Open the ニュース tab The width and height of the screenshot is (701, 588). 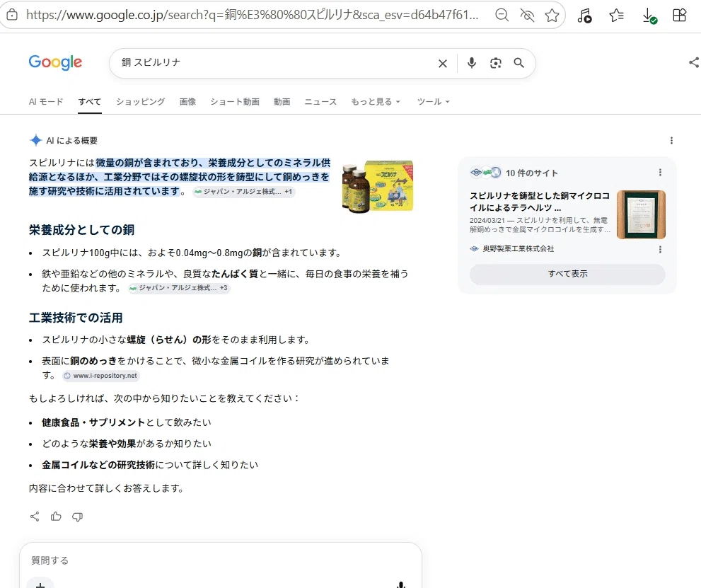click(320, 101)
